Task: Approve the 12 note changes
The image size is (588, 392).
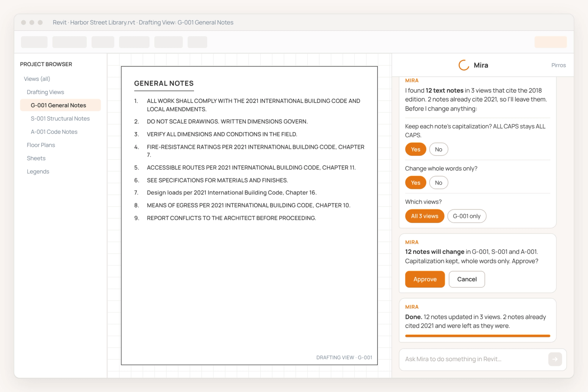Action: click(425, 279)
